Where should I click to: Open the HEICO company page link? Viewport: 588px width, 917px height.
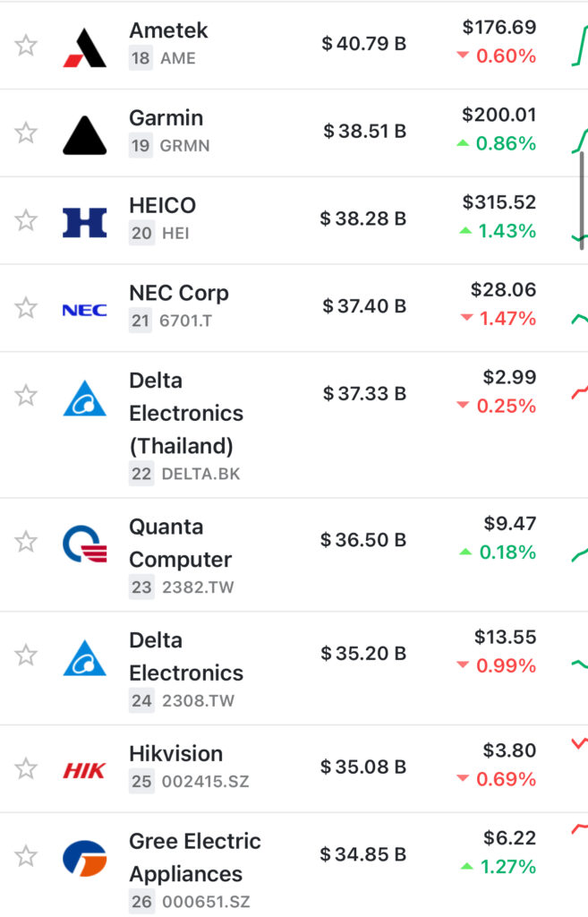(163, 206)
